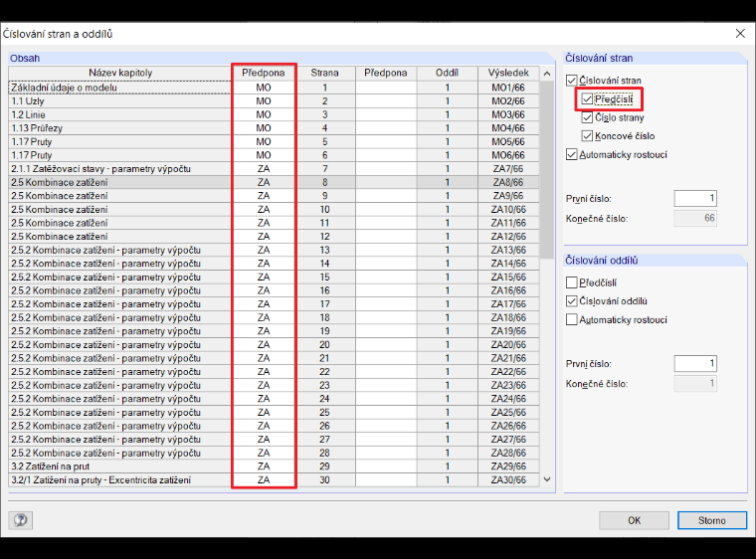Select row 1.2 Linie
The width and height of the screenshot is (756, 559).
tap(120, 114)
